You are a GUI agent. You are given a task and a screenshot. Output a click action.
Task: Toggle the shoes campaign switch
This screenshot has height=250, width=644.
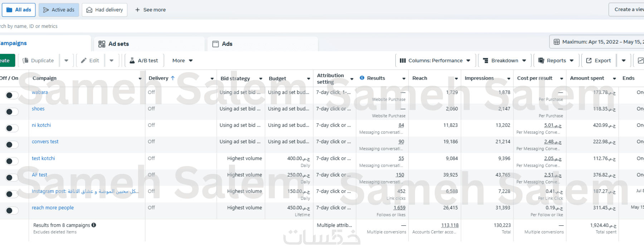12,112
